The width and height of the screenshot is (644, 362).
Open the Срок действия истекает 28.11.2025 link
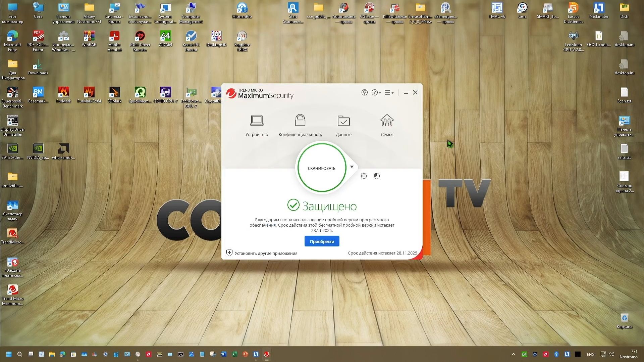pyautogui.click(x=382, y=253)
